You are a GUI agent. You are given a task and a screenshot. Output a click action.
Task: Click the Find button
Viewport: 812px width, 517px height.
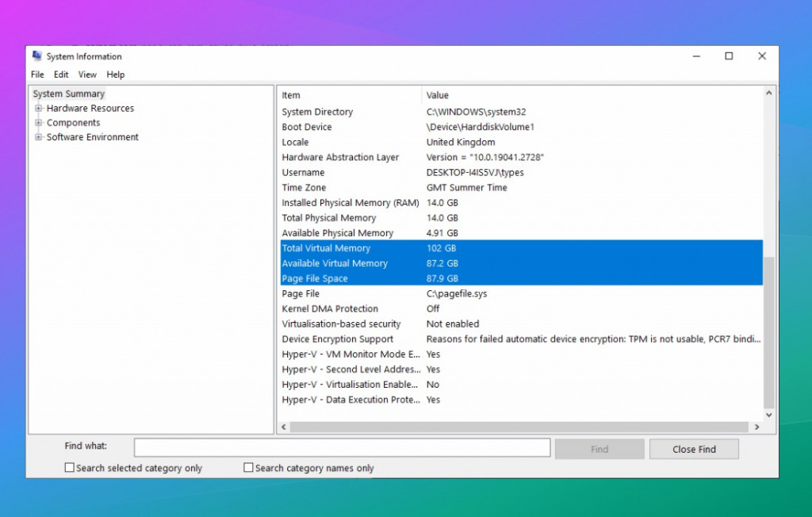point(599,448)
